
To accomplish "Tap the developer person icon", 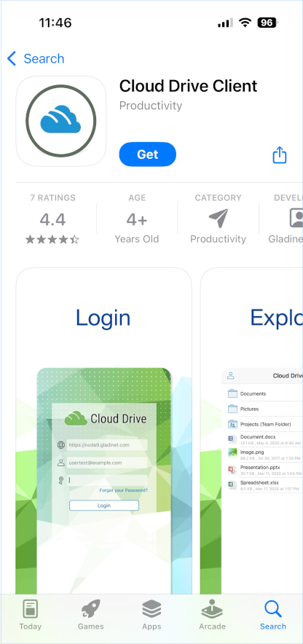I will pyautogui.click(x=296, y=218).
